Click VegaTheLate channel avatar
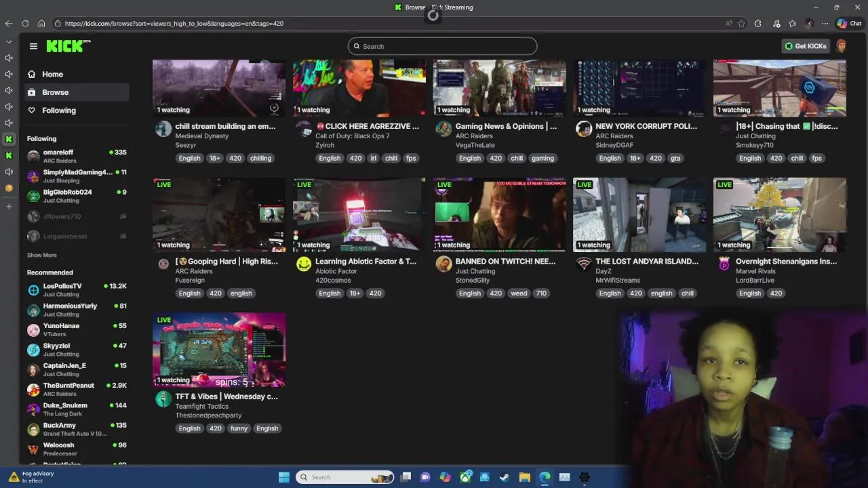The width and height of the screenshot is (868, 488). click(443, 129)
